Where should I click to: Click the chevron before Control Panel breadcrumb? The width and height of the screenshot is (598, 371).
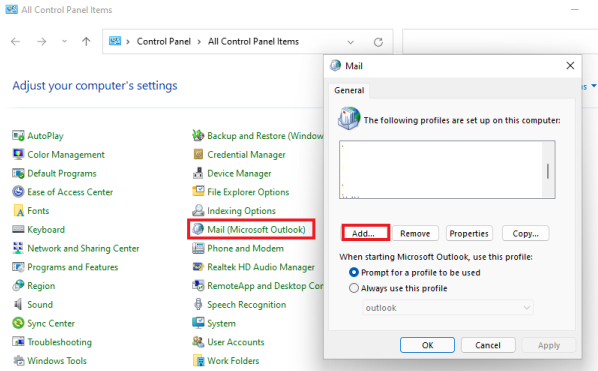click(128, 42)
